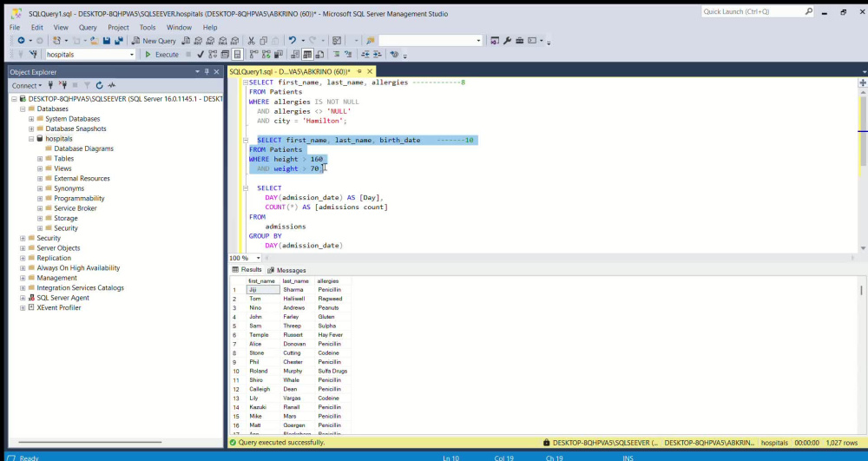Screen dimensions: 868x461
Task: Open the hospitals database selector dropdown
Action: tap(132, 54)
